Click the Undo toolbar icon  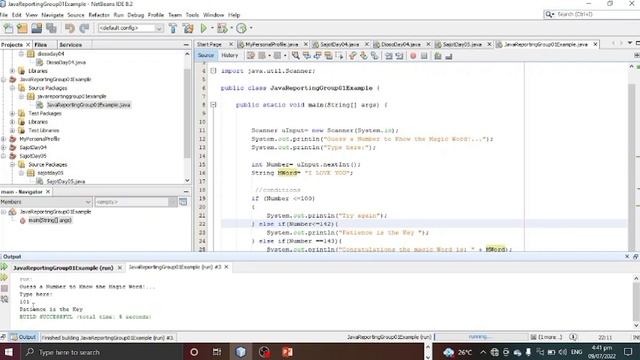pos(70,28)
